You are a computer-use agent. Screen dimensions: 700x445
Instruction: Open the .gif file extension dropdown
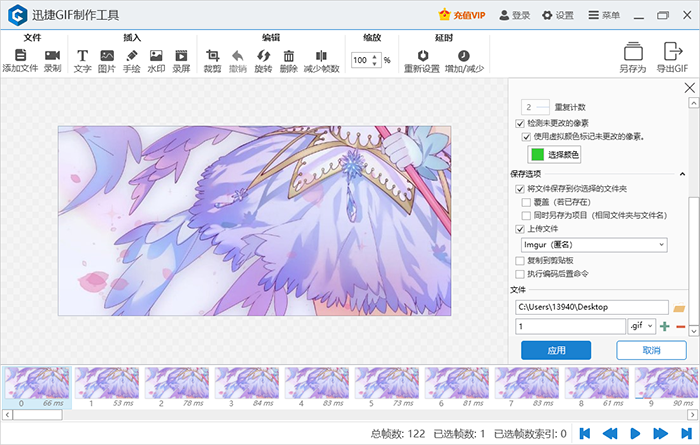coord(641,326)
